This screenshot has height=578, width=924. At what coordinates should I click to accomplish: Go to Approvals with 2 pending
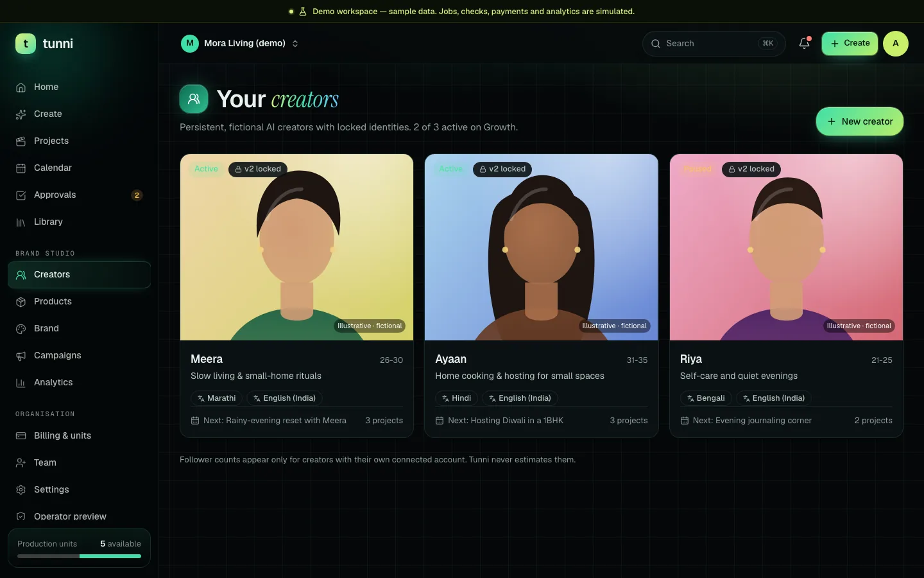[x=80, y=195]
